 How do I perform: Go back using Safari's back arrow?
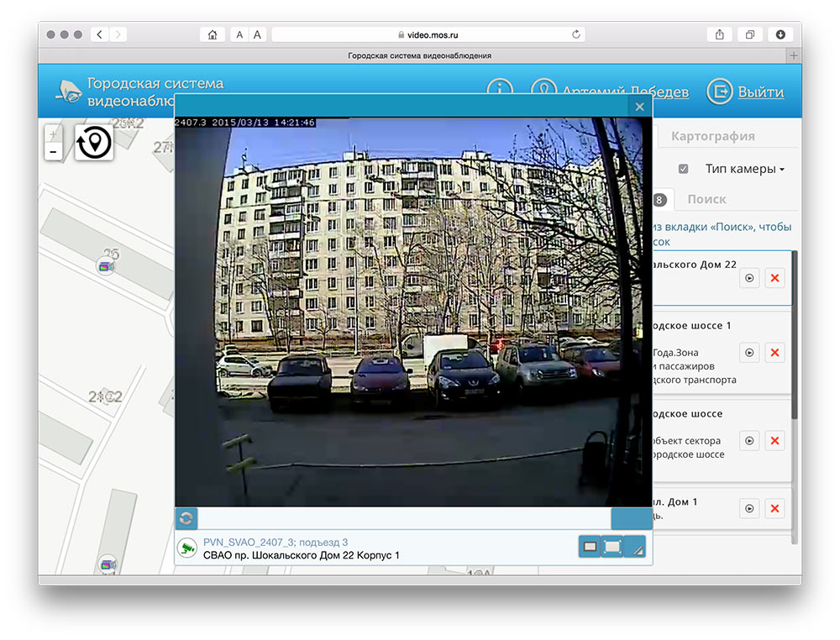click(100, 34)
